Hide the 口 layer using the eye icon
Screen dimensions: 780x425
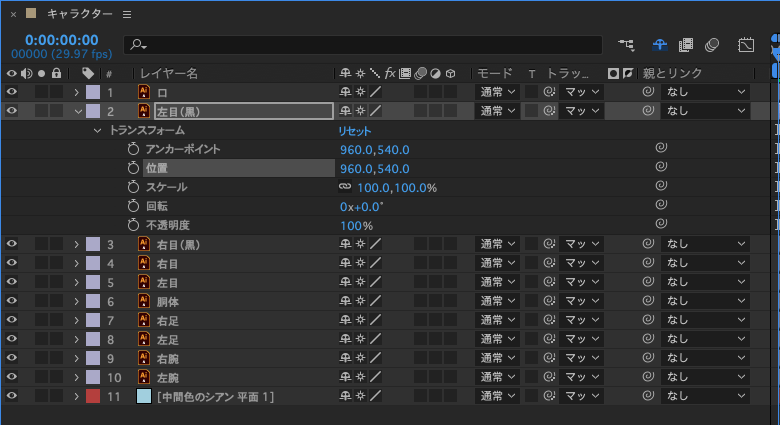(12, 92)
